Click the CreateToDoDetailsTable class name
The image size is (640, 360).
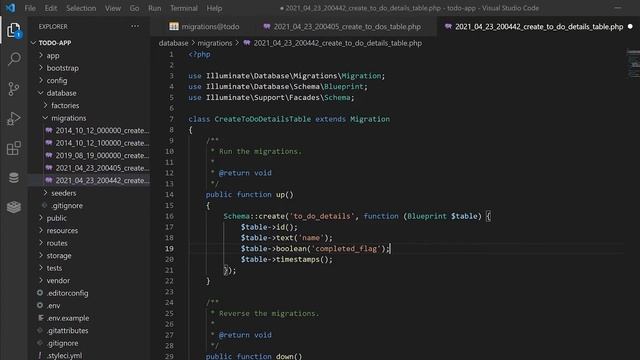point(262,119)
